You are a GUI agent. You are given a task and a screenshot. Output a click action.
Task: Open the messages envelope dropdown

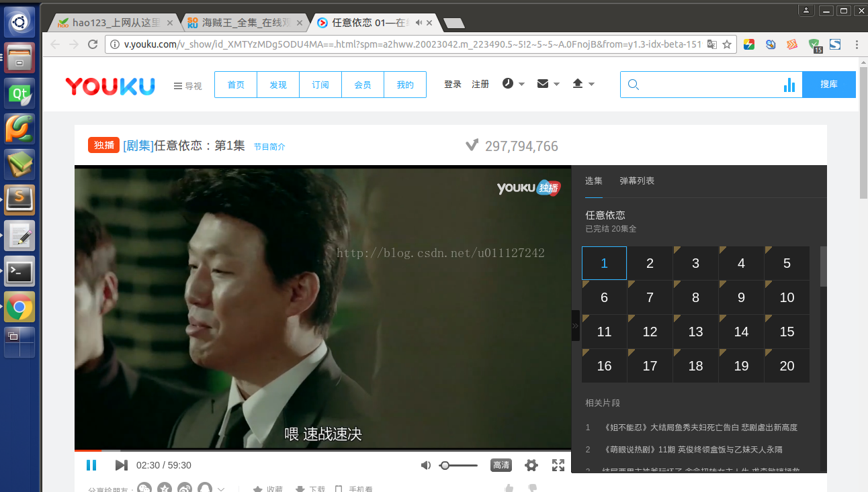[549, 84]
